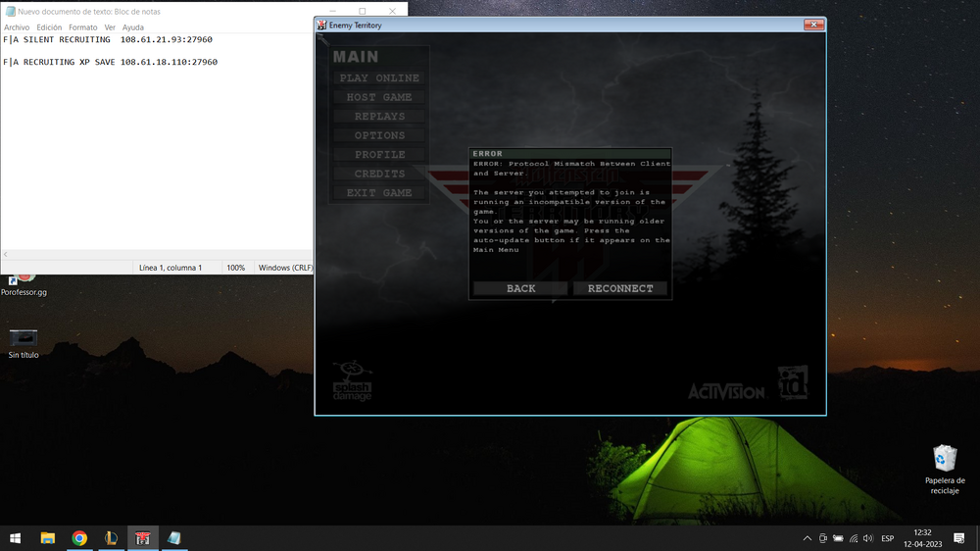Click RECONNECT in the error dialog

(620, 288)
